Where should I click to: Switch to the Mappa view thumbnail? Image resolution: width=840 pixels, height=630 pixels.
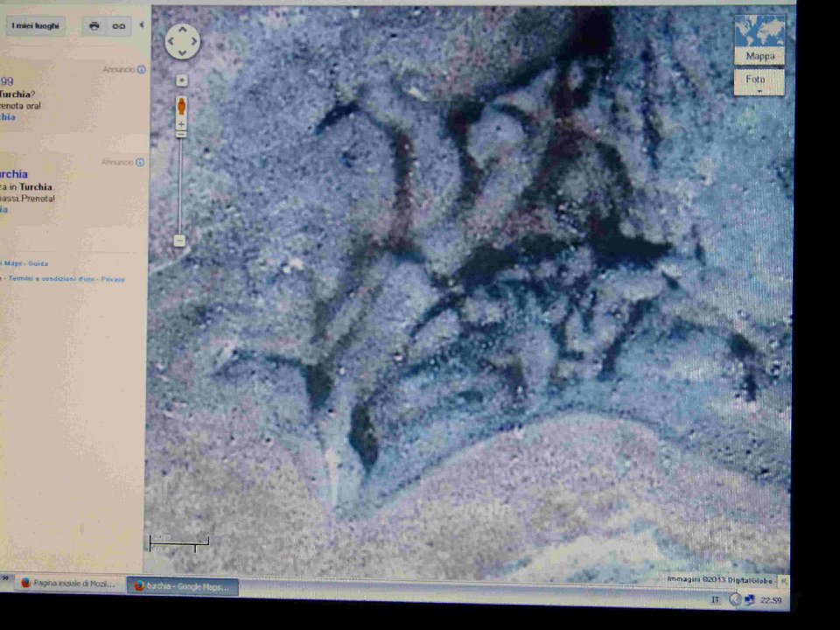(x=759, y=39)
